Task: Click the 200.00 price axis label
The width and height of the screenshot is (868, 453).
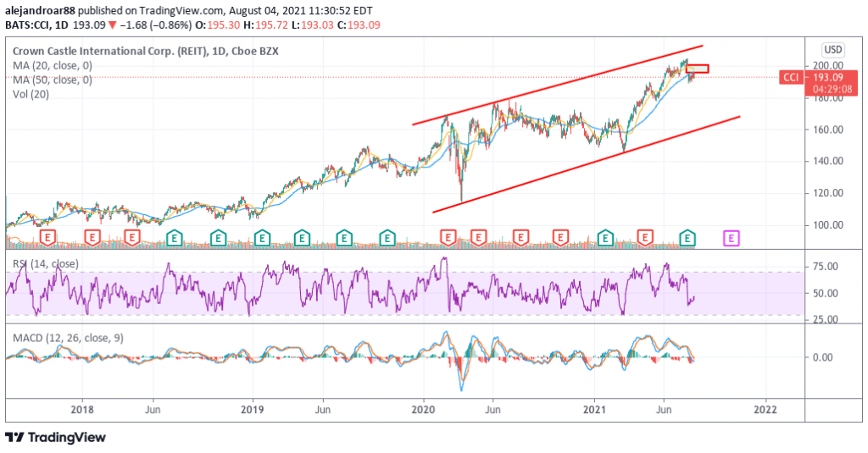Action: click(x=827, y=66)
